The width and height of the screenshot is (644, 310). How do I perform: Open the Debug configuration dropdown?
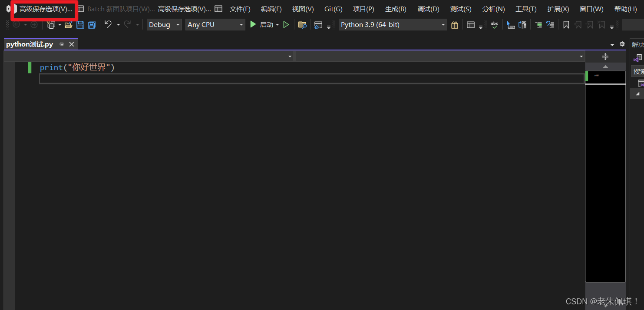pos(164,25)
